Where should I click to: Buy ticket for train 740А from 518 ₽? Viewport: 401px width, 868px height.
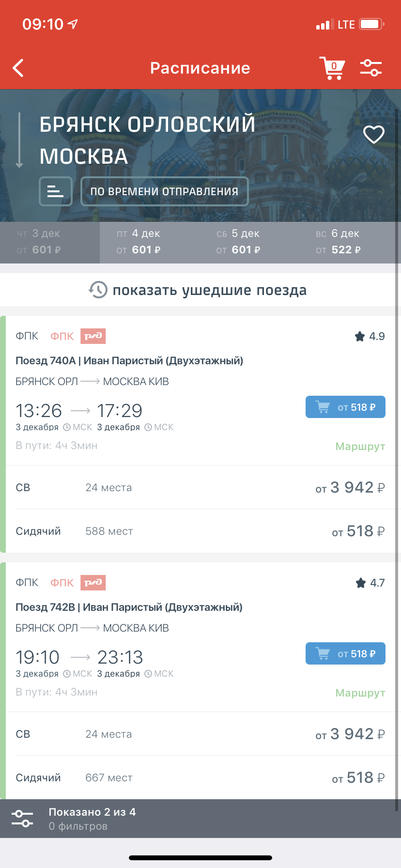point(345,407)
